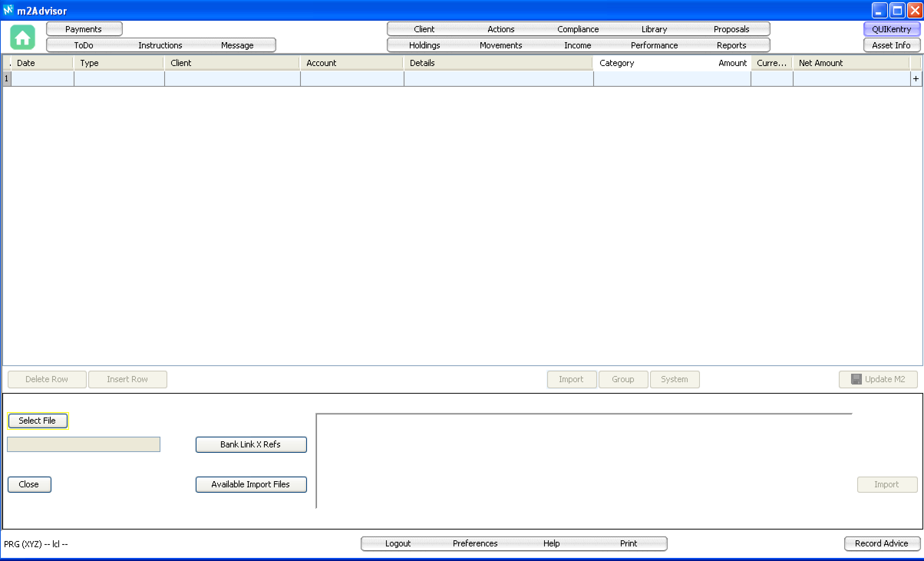Go to Performance view
Viewport: 924px width, 561px height.
coord(654,45)
